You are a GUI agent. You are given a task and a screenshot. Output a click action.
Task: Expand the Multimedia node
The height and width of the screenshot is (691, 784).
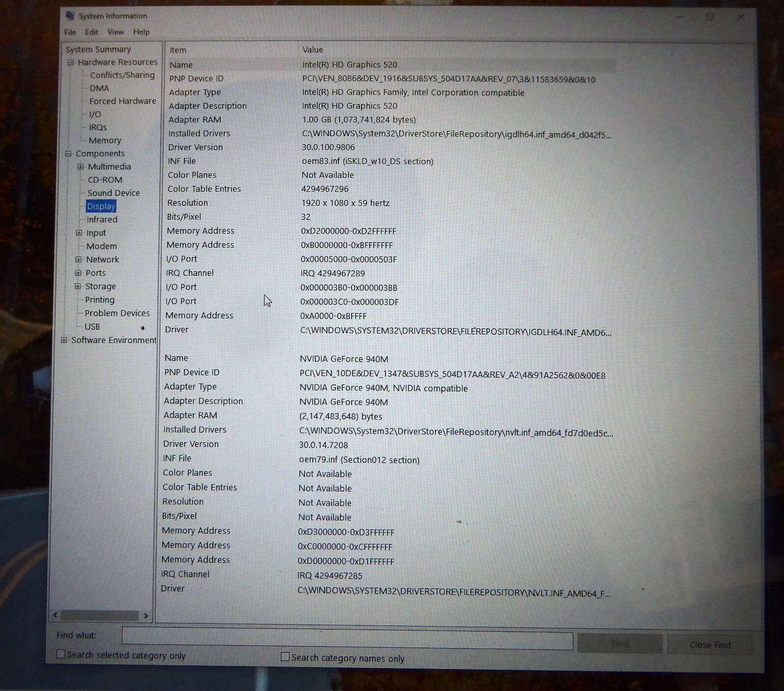81,167
